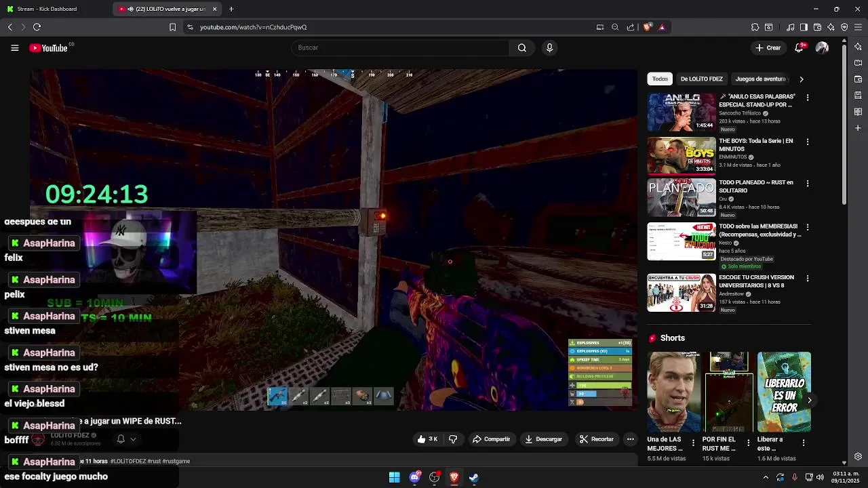The width and height of the screenshot is (868, 488).
Task: Click the Recortar clip button
Action: click(597, 439)
